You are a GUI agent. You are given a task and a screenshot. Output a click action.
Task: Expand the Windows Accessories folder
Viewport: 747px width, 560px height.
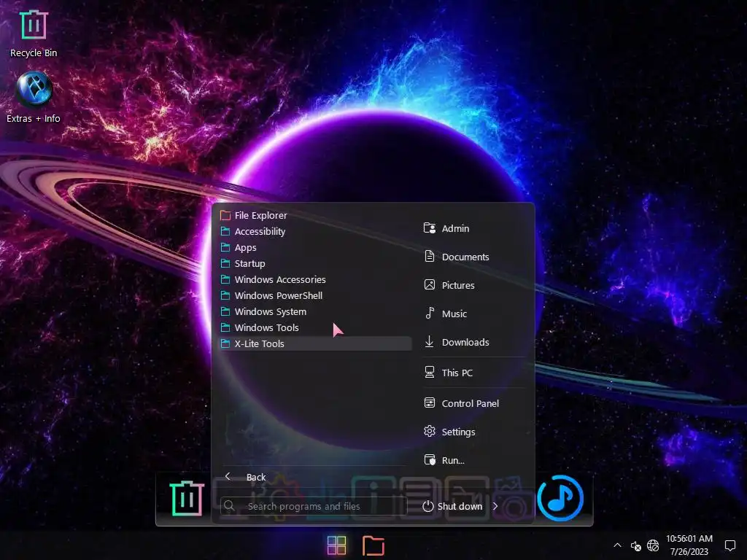click(x=314, y=279)
